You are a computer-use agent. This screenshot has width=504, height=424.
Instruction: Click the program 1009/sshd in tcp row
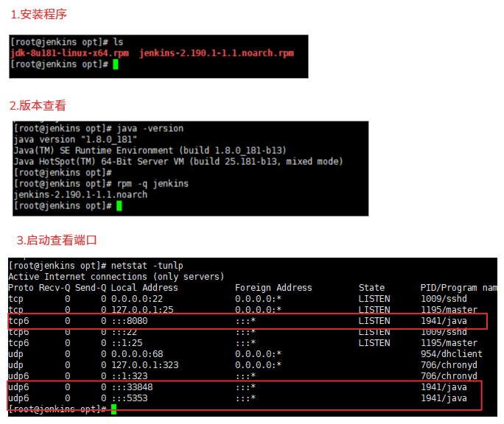point(444,299)
